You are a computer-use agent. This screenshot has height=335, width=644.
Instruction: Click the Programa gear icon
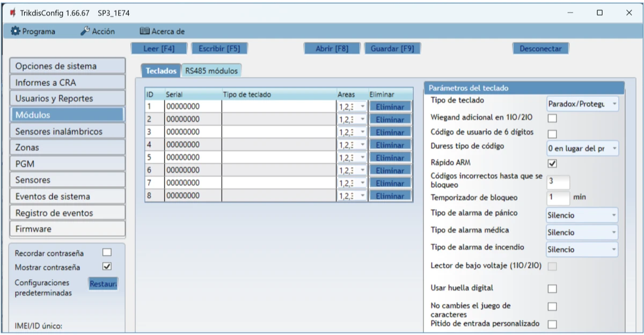click(x=15, y=32)
